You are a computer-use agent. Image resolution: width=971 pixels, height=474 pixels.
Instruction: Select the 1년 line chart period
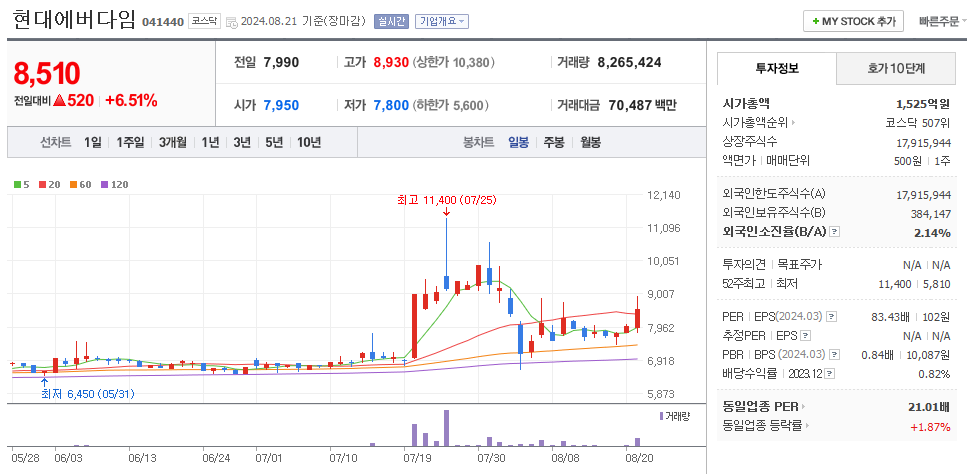tap(211, 143)
